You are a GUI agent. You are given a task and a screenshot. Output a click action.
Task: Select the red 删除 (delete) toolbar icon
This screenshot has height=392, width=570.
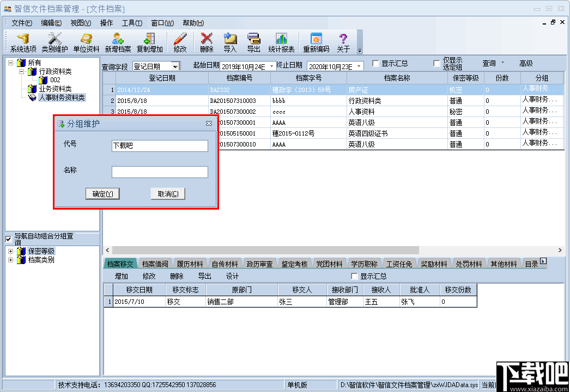(x=206, y=42)
